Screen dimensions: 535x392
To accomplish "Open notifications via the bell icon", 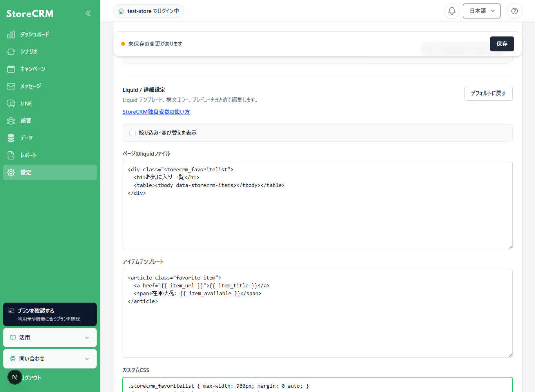I will [x=452, y=11].
